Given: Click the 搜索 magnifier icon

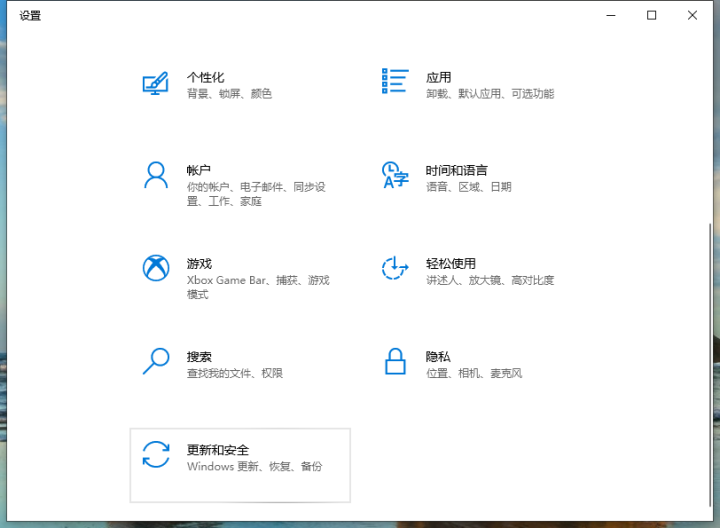Looking at the screenshot, I should tap(156, 361).
